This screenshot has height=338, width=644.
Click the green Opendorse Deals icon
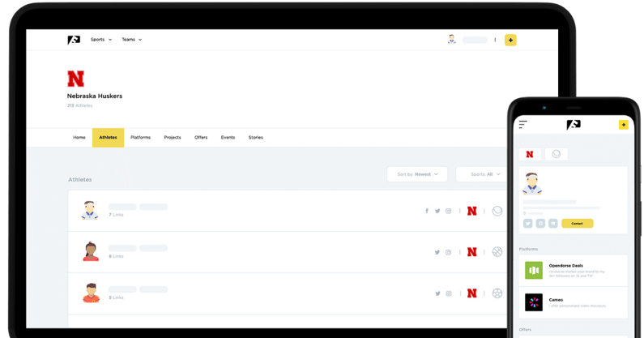click(534, 270)
